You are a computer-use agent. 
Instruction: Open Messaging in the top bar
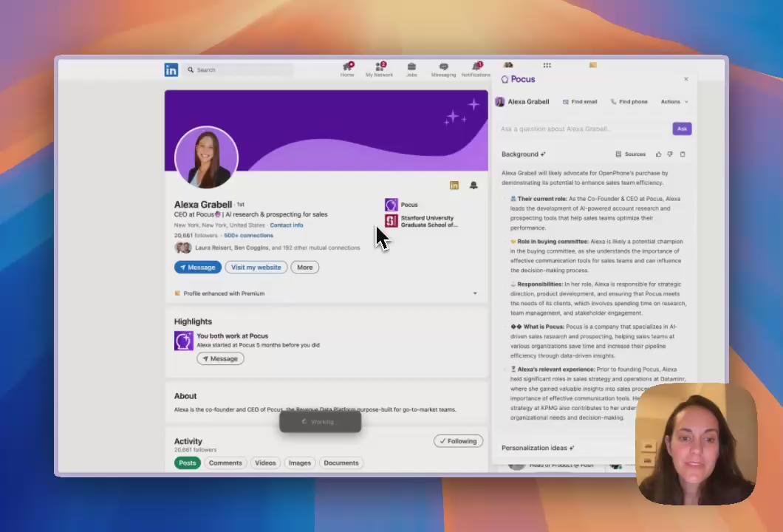pos(443,69)
